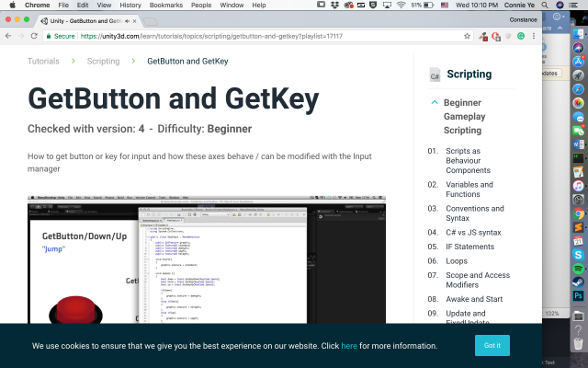
Task: Click the Tutorials breadcrumb link
Action: (43, 62)
